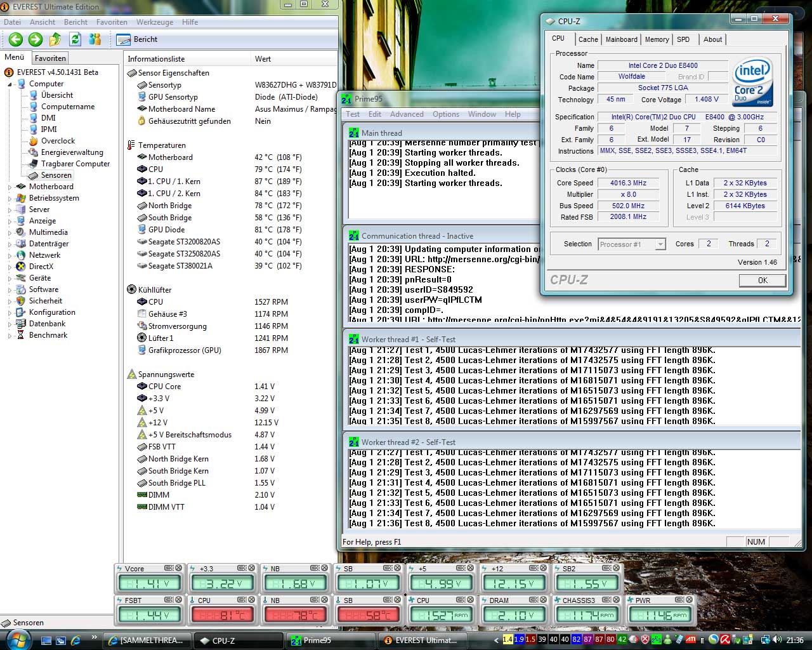The image size is (812, 650).
Task: Click the green forward arrow in EVEREST
Action: pos(36,39)
